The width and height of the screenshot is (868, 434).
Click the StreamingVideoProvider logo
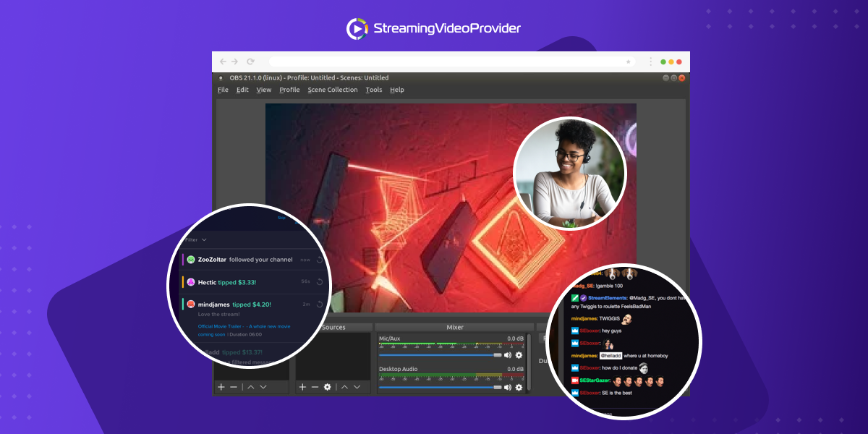coord(434,28)
